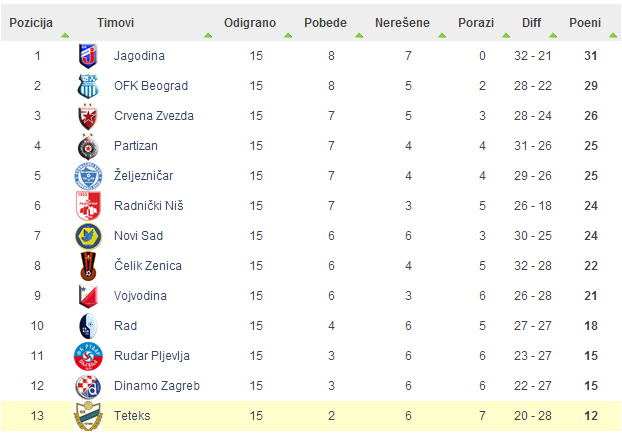Click the Crvena Zvezda club crest
The height and width of the screenshot is (436, 622).
[88, 116]
